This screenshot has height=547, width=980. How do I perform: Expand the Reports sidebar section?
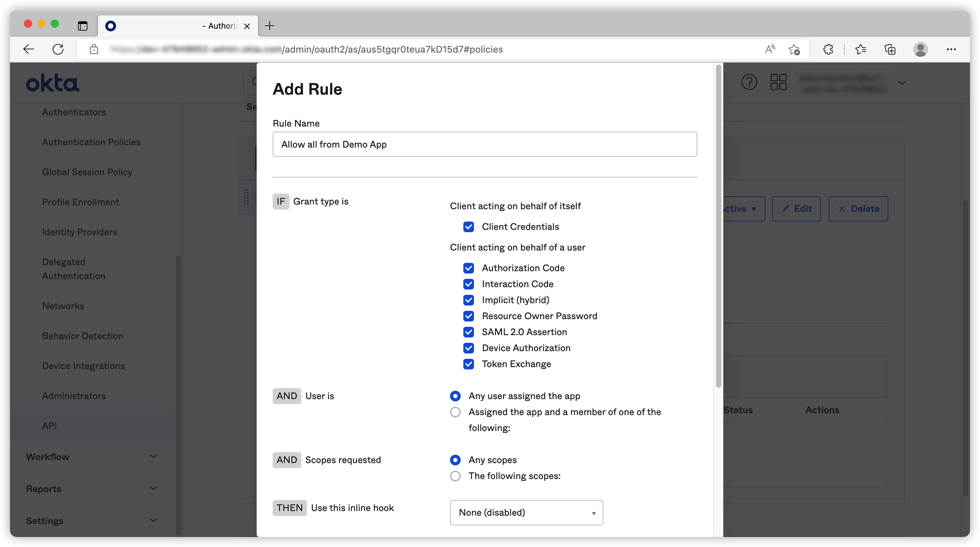(x=91, y=488)
